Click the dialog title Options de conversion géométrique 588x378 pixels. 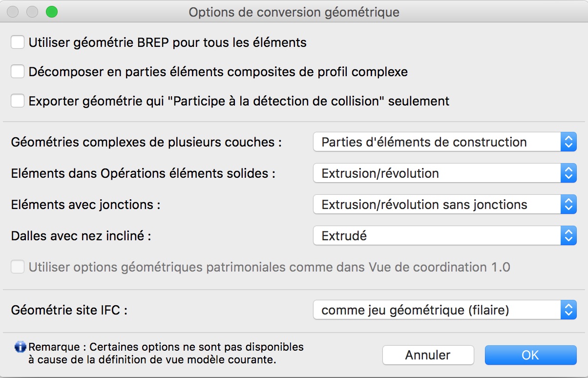point(294,12)
